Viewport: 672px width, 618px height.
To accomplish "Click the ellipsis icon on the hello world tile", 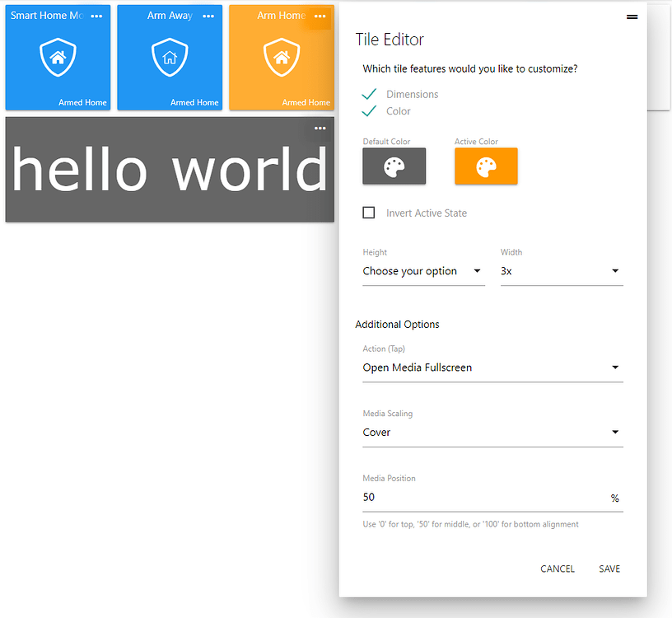I will pyautogui.click(x=320, y=128).
